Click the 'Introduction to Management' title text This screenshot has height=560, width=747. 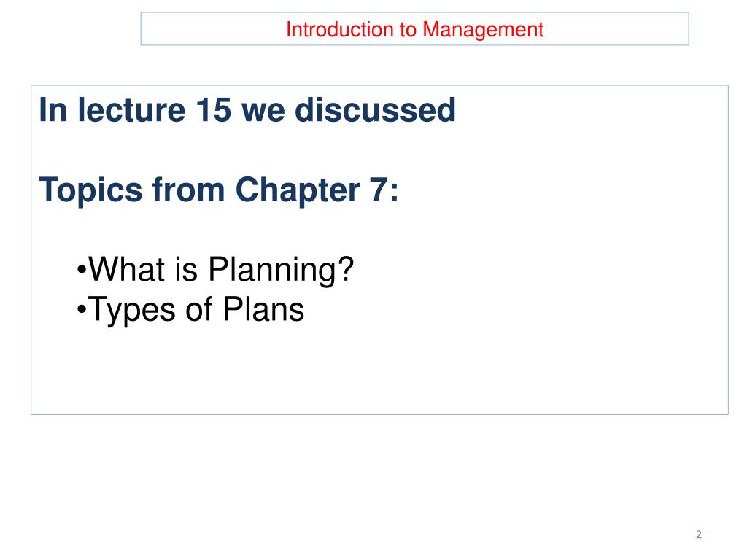pyautogui.click(x=414, y=30)
